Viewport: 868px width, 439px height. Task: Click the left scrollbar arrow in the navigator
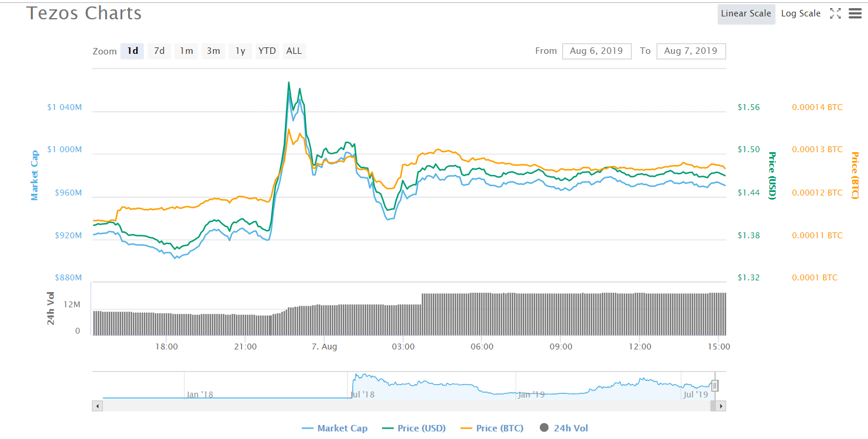[x=97, y=406]
